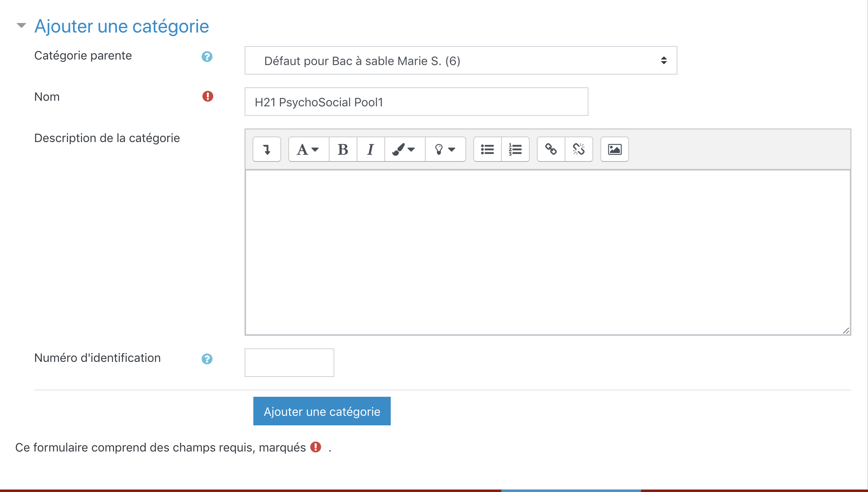The image size is (868, 492).
Task: Open the Catégorie parente select box
Action: (461, 61)
